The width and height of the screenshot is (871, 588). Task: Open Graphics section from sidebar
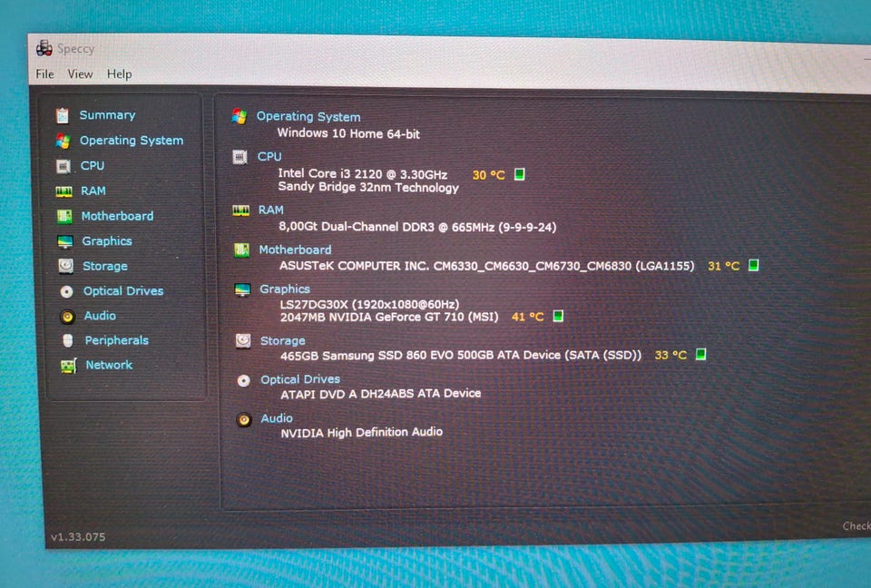pyautogui.click(x=107, y=241)
